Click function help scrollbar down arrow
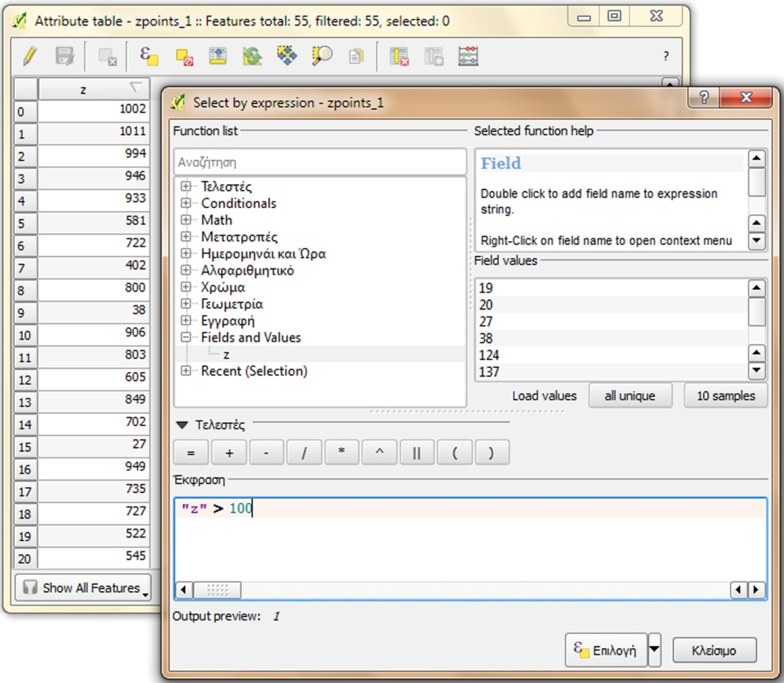Viewport: 784px width, 683px height. click(x=757, y=240)
